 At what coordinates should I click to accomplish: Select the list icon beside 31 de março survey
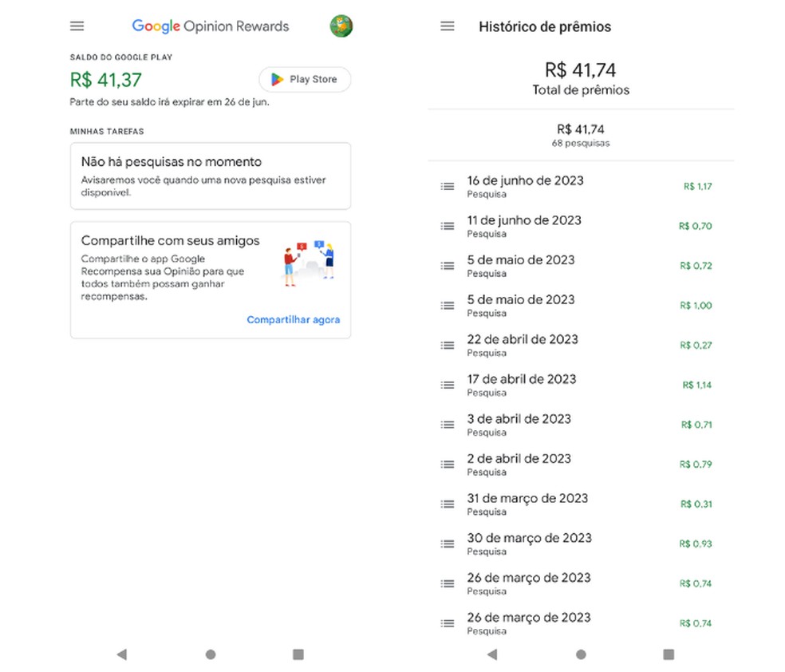[x=447, y=504]
